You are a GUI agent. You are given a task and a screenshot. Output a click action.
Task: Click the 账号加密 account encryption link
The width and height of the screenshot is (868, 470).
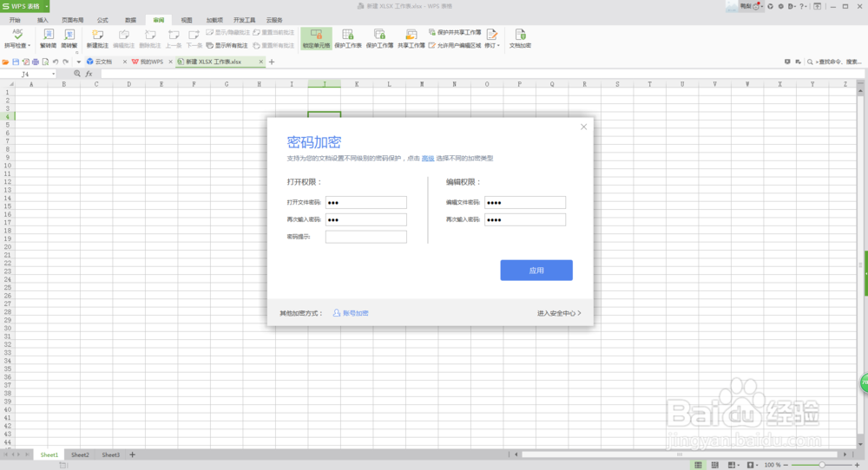coord(351,313)
